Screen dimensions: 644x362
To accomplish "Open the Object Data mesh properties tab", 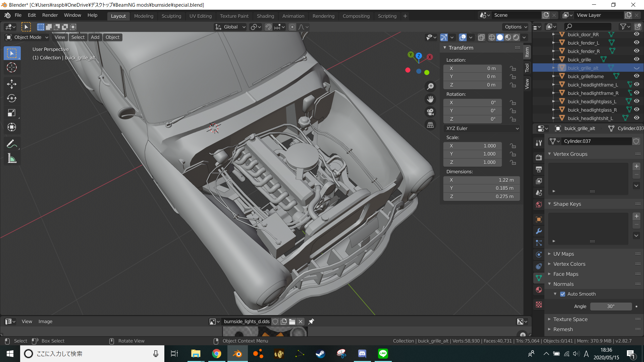I will 539,278.
